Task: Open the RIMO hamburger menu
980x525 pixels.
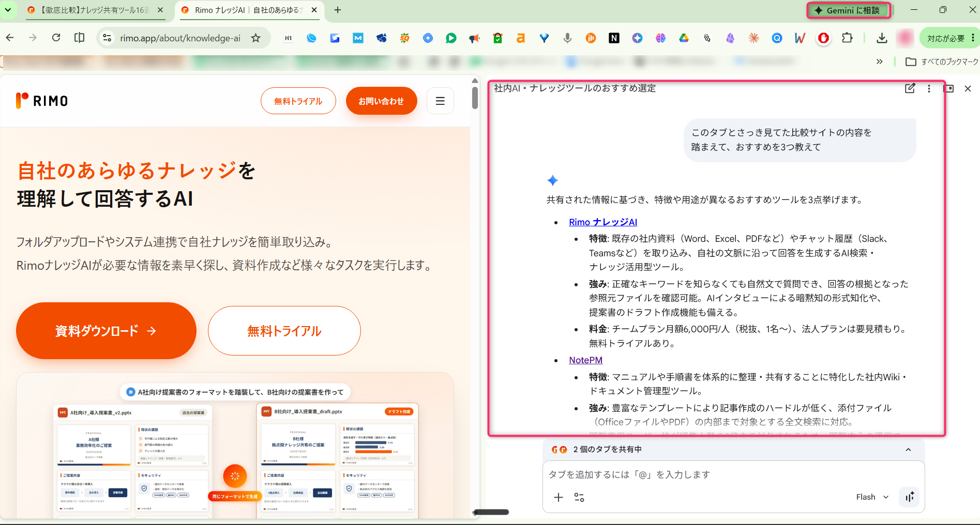Action: [x=440, y=101]
